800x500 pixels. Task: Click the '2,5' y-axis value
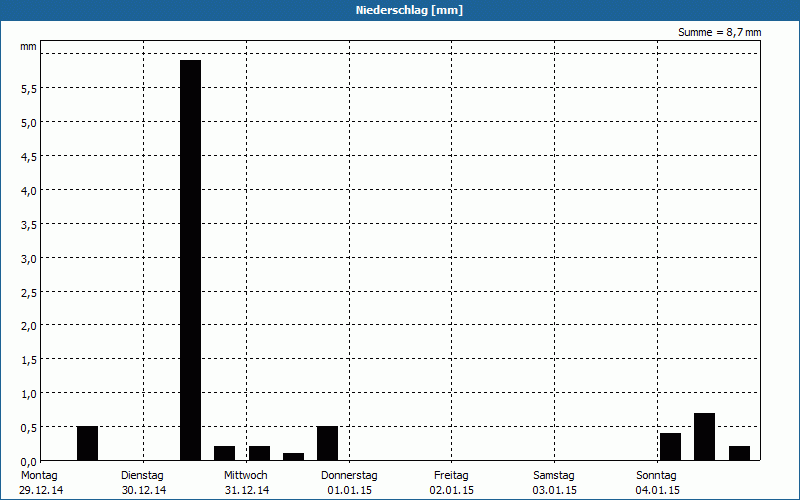coord(28,292)
